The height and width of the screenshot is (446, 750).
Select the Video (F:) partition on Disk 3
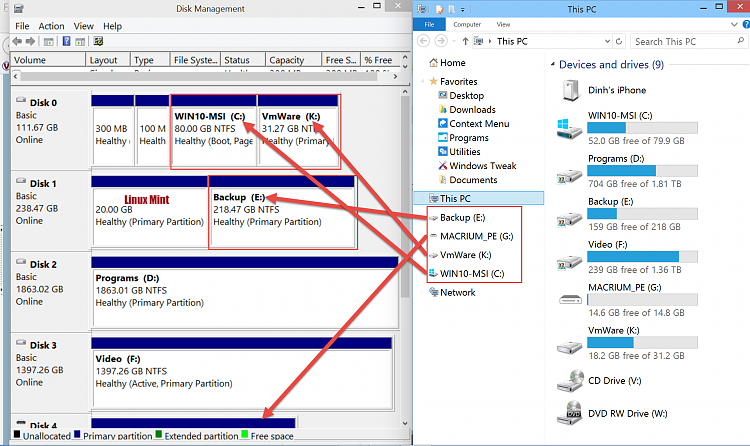pos(242,372)
